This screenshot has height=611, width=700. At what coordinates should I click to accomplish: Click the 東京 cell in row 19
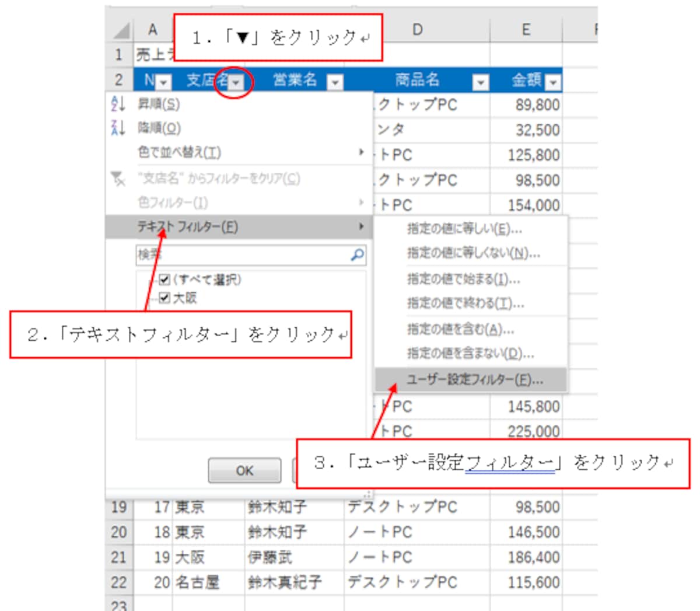click(x=209, y=507)
